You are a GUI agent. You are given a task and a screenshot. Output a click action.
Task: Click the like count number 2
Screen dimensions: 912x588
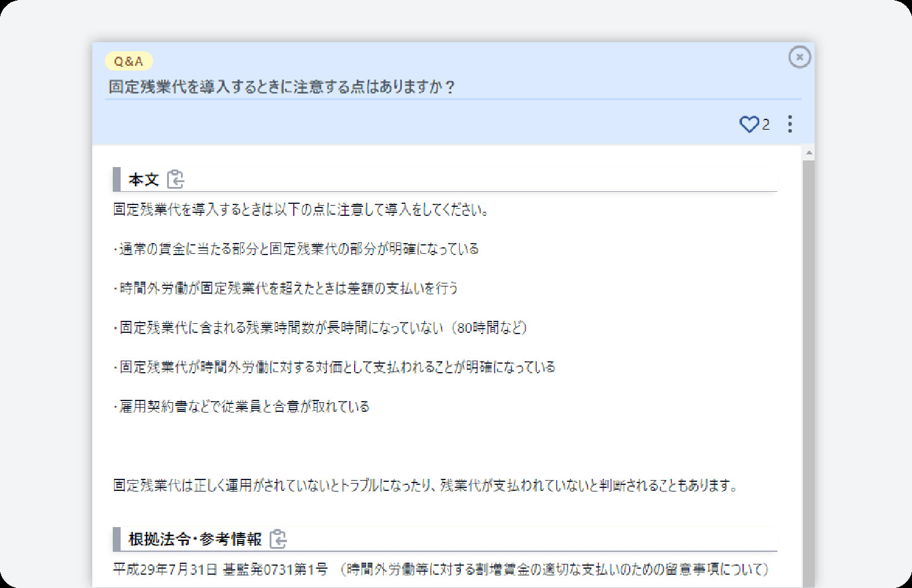[x=766, y=125]
